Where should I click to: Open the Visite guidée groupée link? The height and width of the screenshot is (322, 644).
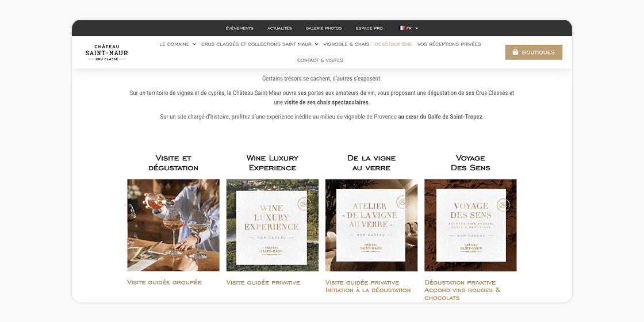click(164, 282)
